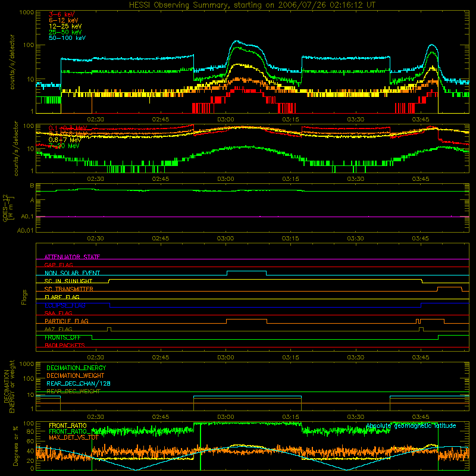
Task: Click the "DECIMATION_WEIGHT" legend label
Action: click(76, 375)
